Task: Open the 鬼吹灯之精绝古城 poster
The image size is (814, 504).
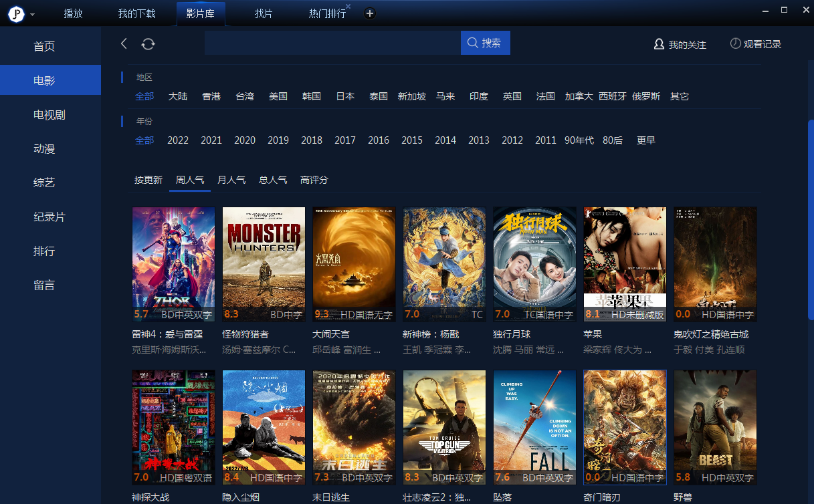Action: [716, 265]
